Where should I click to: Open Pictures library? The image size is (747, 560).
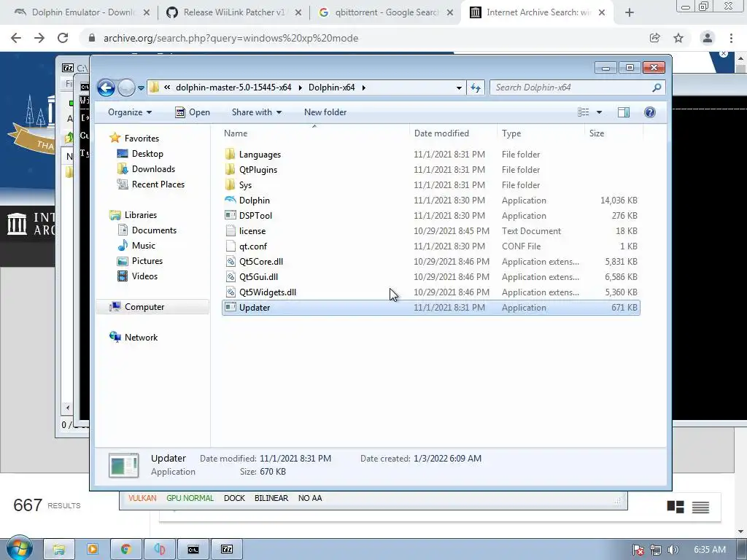pos(147,261)
